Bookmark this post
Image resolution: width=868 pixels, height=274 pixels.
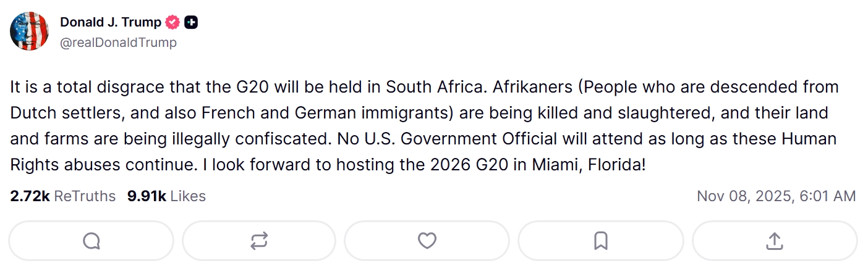600,241
